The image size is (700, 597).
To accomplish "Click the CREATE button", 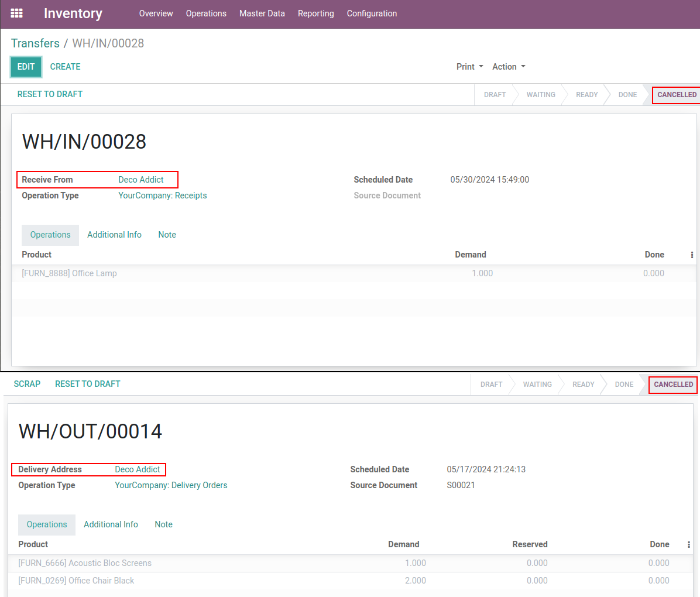I will tap(65, 67).
